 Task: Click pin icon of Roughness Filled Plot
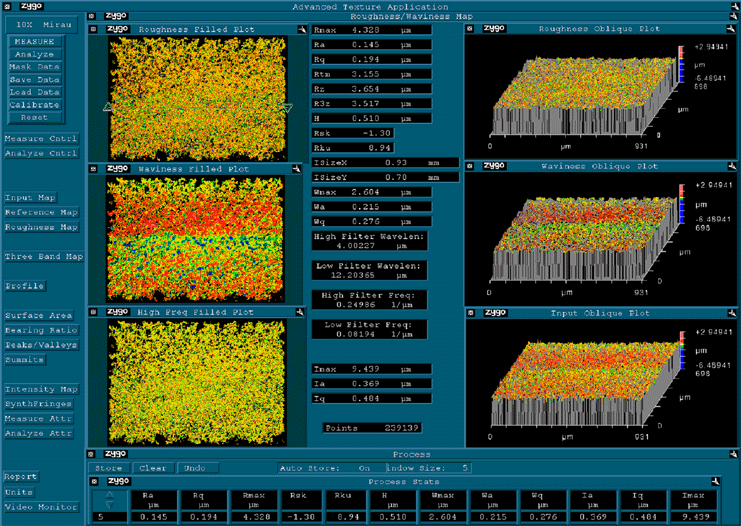coord(302,29)
